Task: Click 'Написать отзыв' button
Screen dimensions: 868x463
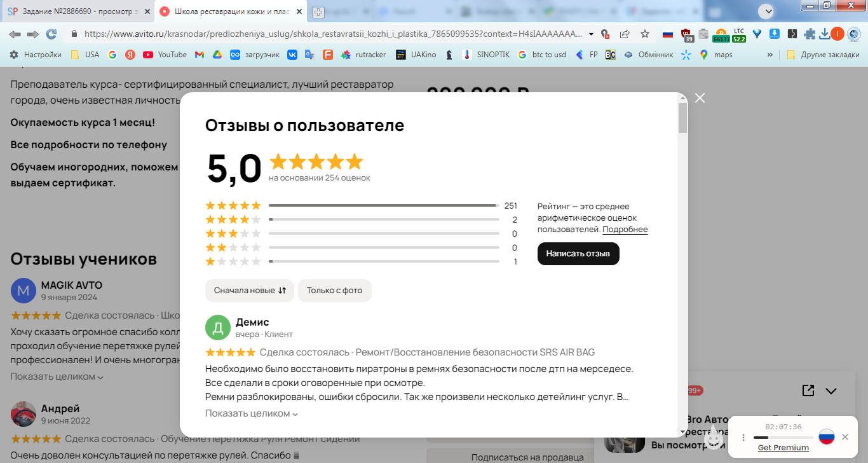Action: (578, 253)
